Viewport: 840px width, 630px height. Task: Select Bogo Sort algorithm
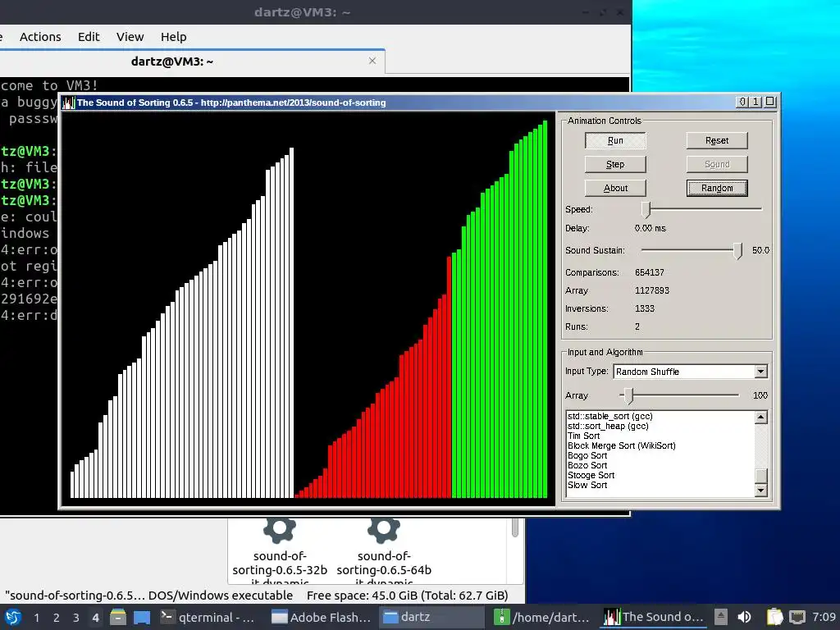[x=587, y=455]
